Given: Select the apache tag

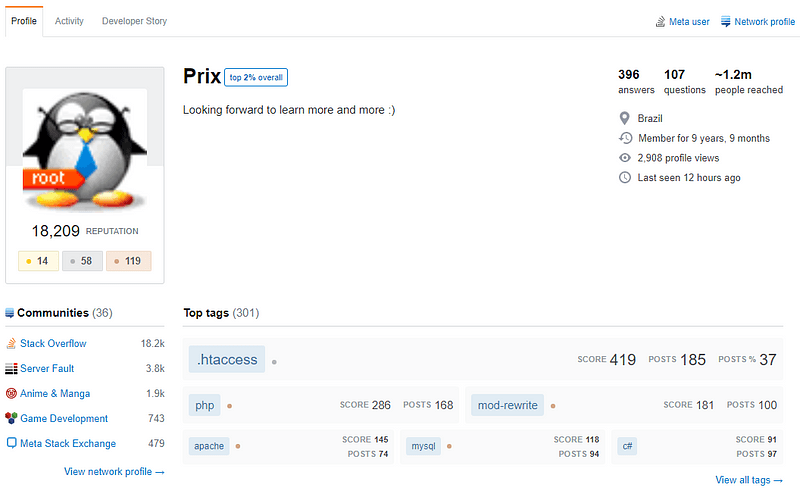Looking at the screenshot, I should (209, 446).
